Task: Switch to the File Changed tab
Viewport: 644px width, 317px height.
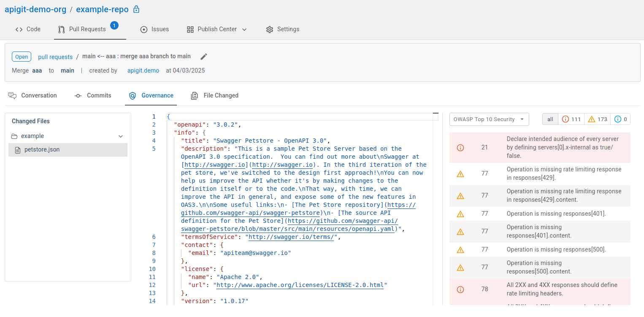Action: [x=215, y=96]
